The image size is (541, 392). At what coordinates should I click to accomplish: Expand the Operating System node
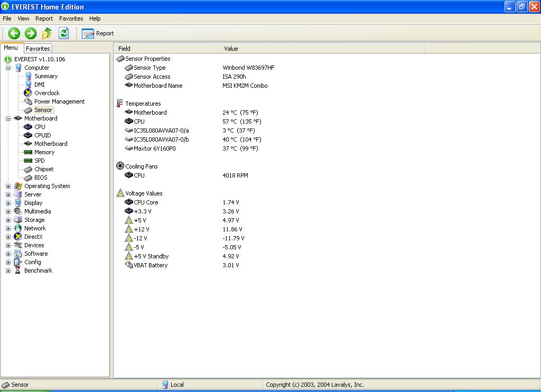tap(8, 186)
